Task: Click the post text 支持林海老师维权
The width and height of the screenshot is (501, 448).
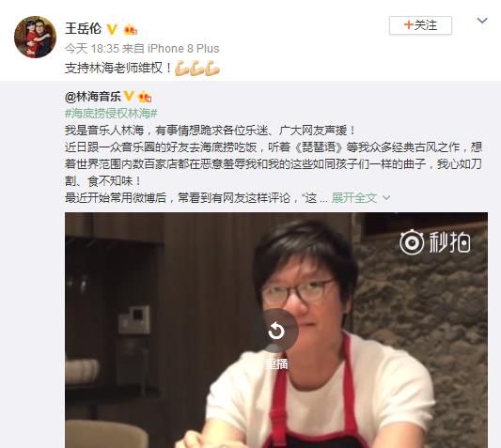Action: 118,68
